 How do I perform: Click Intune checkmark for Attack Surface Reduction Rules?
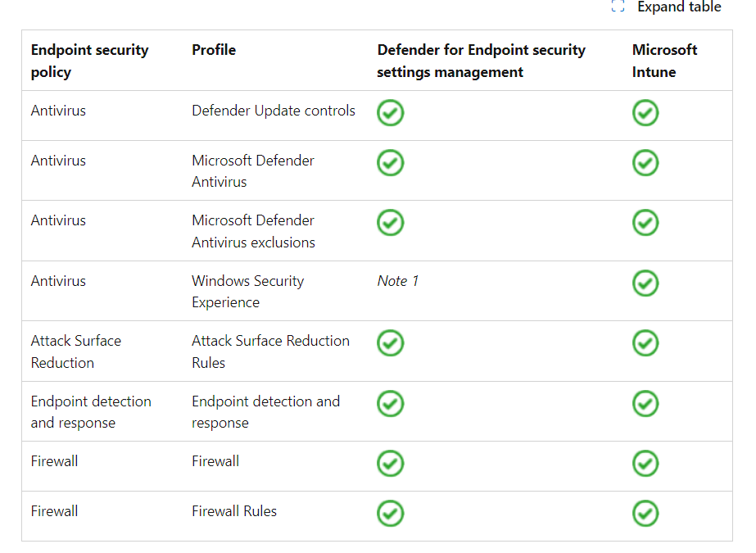(645, 343)
